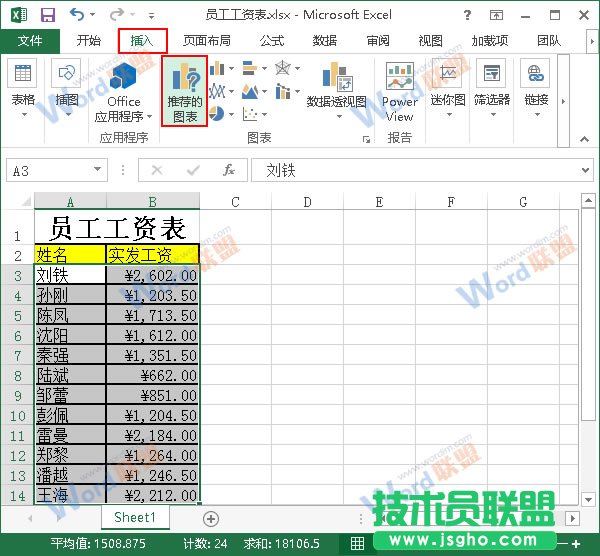Viewport: 600px width, 556px height.
Task: Click 推荐的图表 recommended charts button
Action: 184,91
